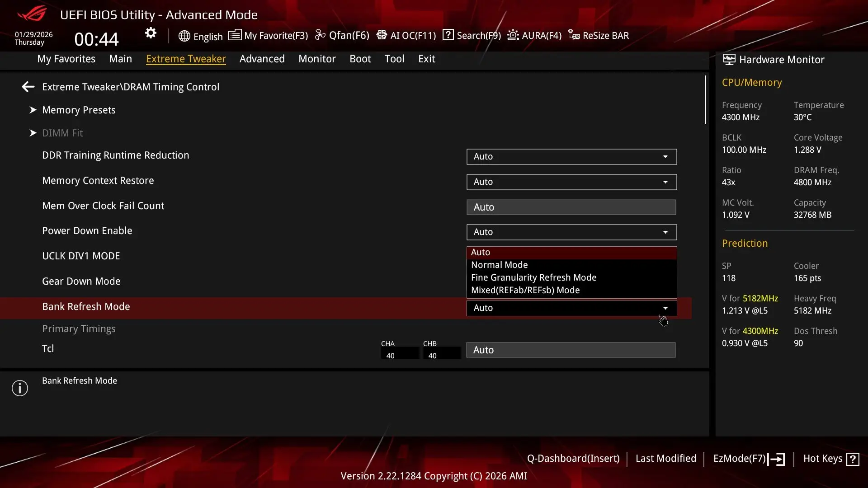Open Power Down Enable dropdown
Viewport: 868px width, 488px height.
571,232
